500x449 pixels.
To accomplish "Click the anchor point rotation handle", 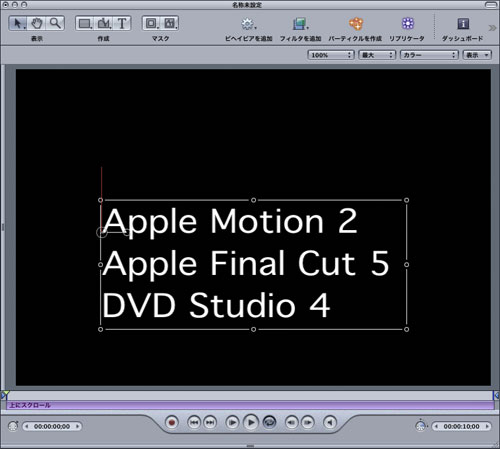I will [x=127, y=232].
